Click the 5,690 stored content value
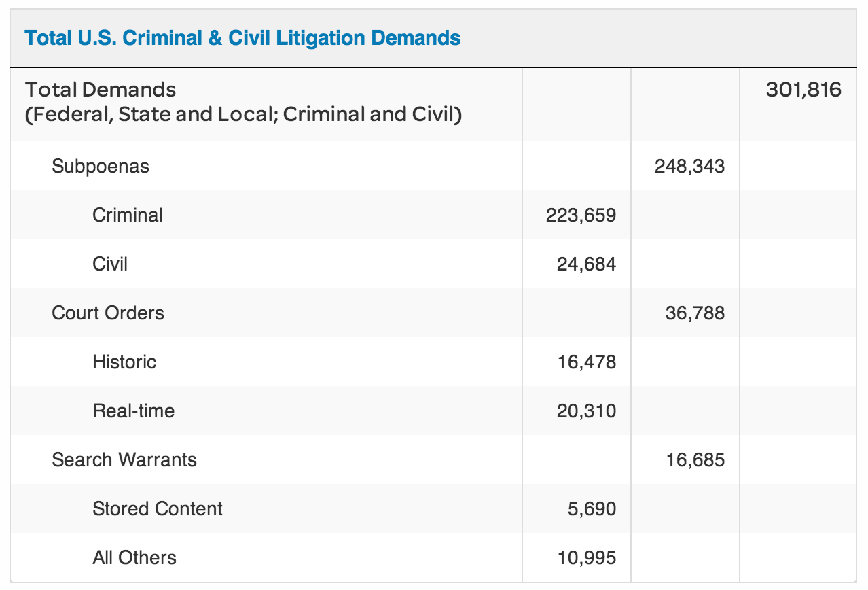The image size is (868, 590). [x=592, y=508]
